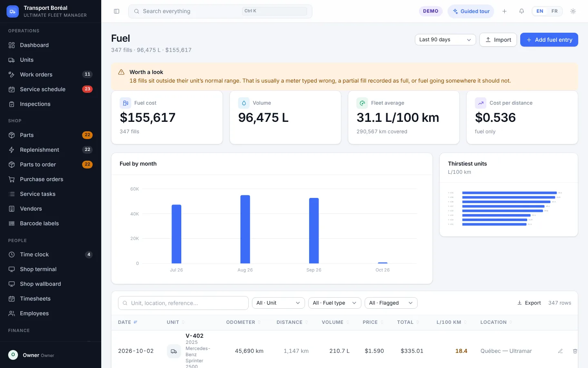Open Service schedule page
Viewport: 588px width, 368px height.
coord(50,89)
